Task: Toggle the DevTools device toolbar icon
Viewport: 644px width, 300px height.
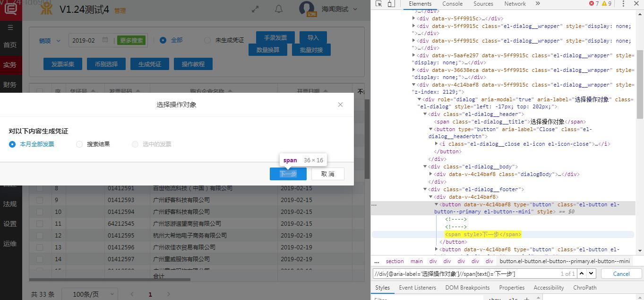Action: 391,4
